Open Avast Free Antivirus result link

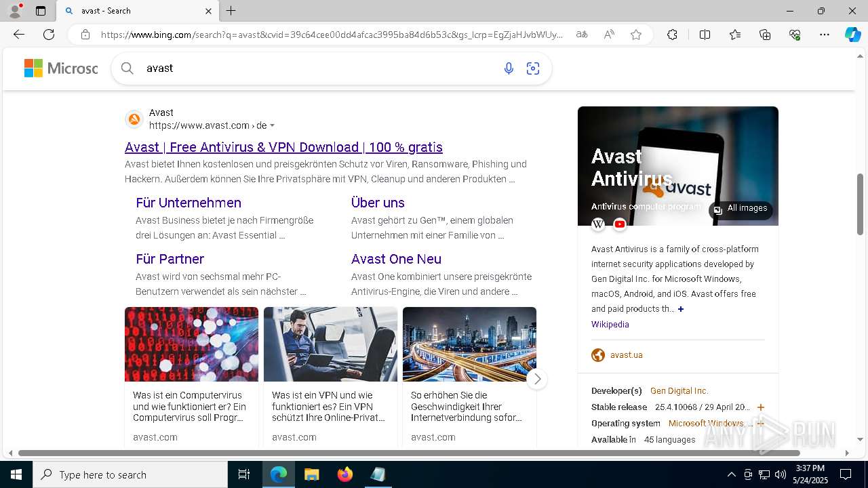click(x=283, y=147)
